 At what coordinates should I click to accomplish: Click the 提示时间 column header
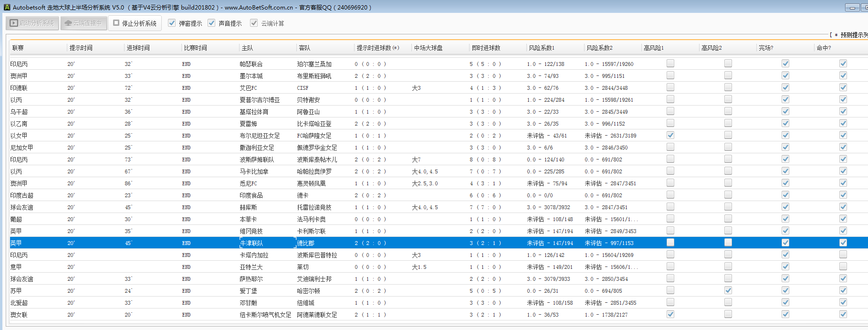point(81,48)
